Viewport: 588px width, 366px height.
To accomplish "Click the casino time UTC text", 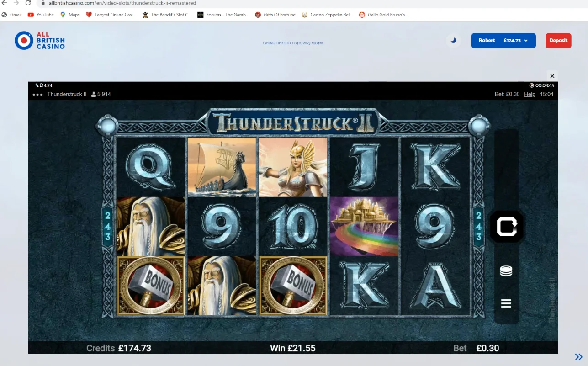I will pyautogui.click(x=293, y=43).
